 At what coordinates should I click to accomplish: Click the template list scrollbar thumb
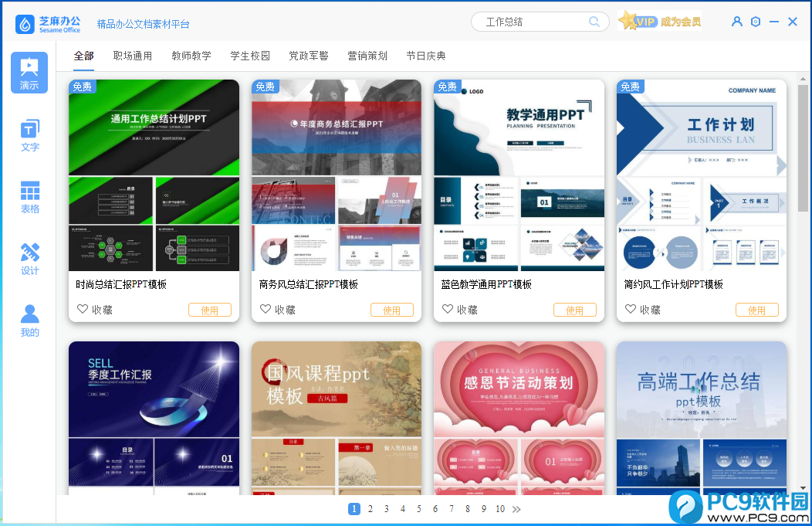804,148
